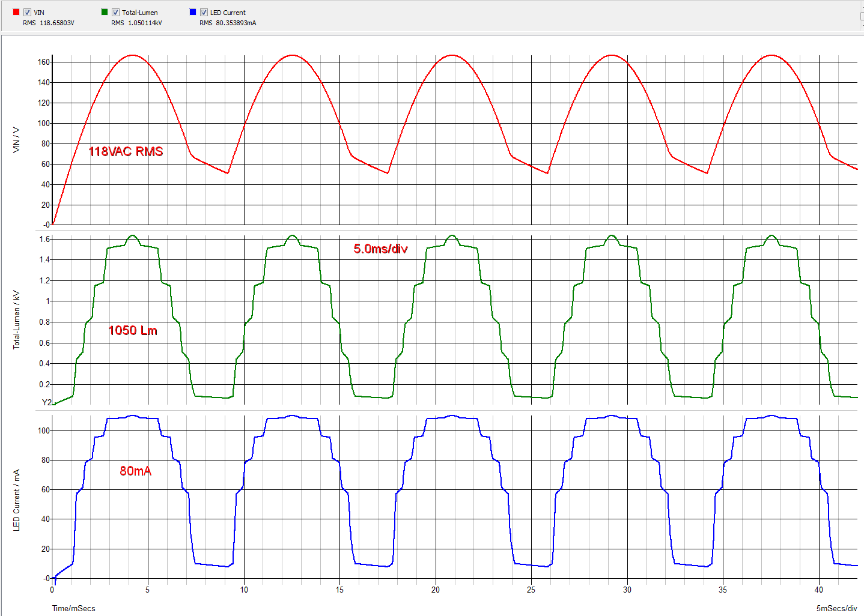Click the 5mSecs/div scale label
864x616 pixels.
[x=836, y=608]
